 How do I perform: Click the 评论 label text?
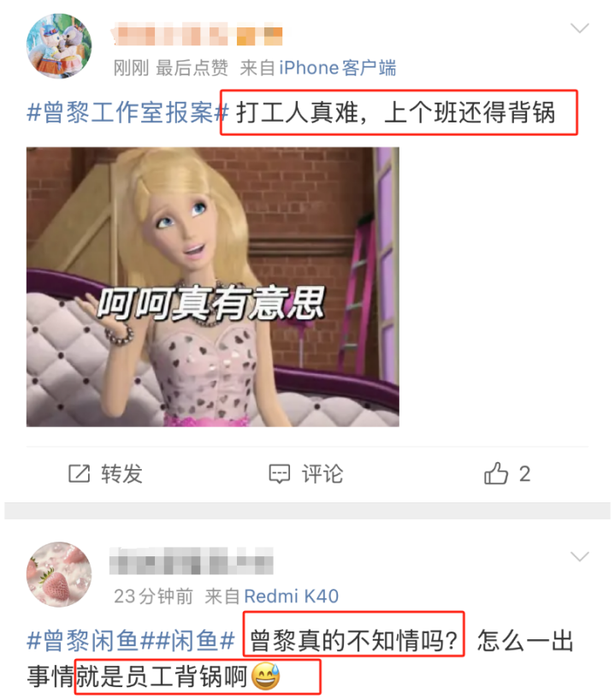tap(322, 474)
